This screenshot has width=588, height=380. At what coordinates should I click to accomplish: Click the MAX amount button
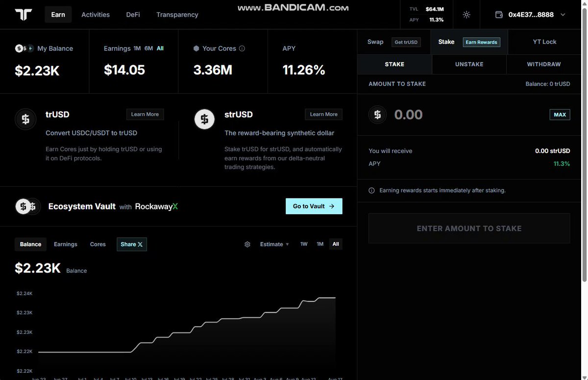[560, 115]
